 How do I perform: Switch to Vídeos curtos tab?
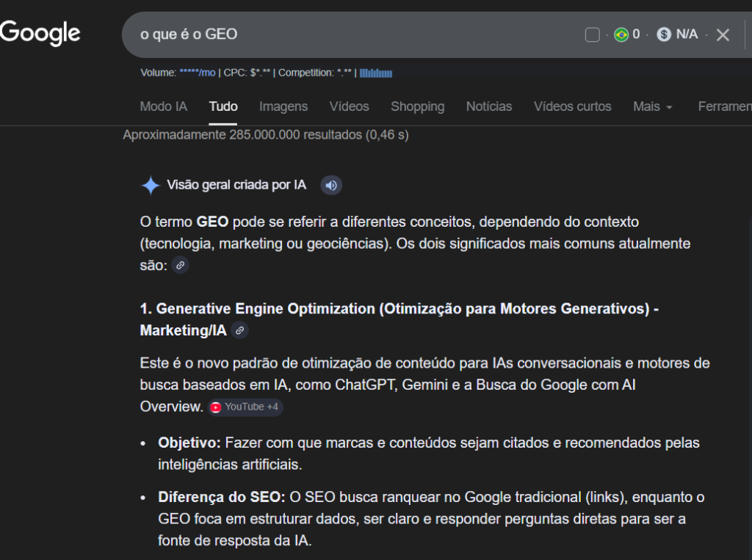pyautogui.click(x=572, y=106)
